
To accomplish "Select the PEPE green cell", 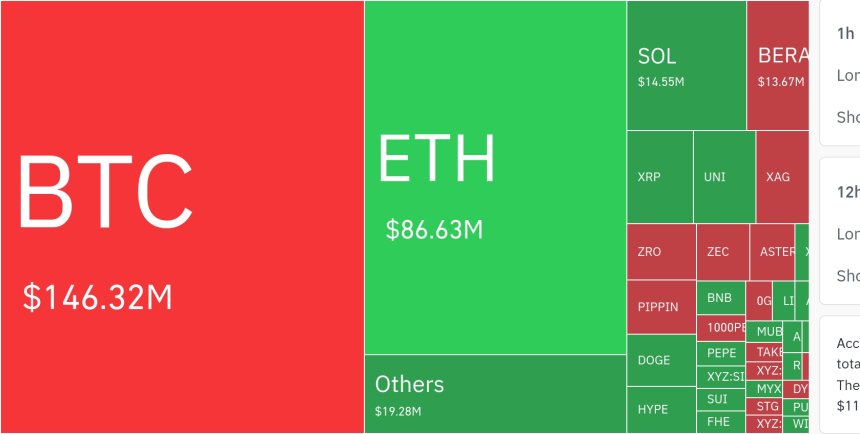I will 721,352.
